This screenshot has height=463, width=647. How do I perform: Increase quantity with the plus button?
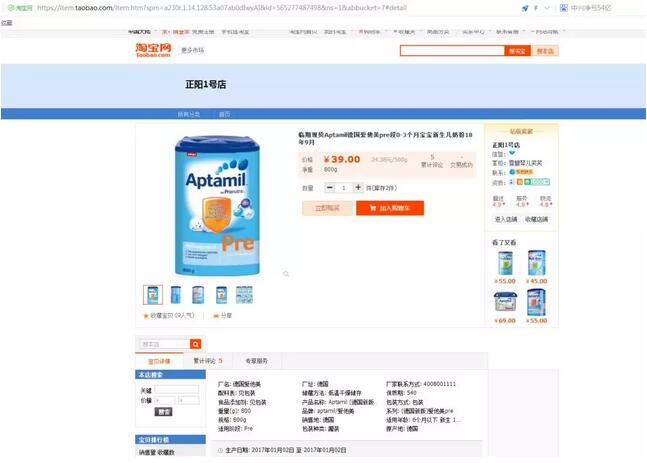(358, 188)
